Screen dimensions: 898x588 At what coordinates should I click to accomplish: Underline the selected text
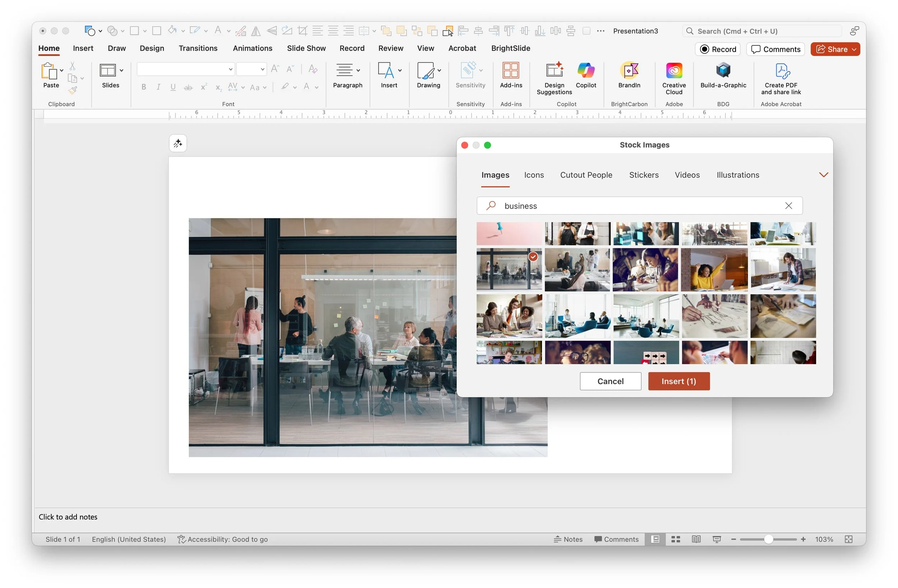tap(173, 87)
